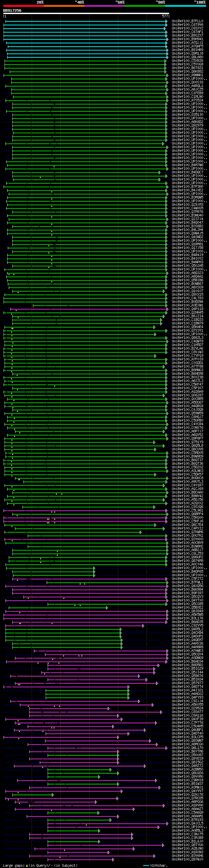Select the UniRef100_C5Y0G8 label
Viewport: 209px width, 868px height.
(x=187, y=64)
